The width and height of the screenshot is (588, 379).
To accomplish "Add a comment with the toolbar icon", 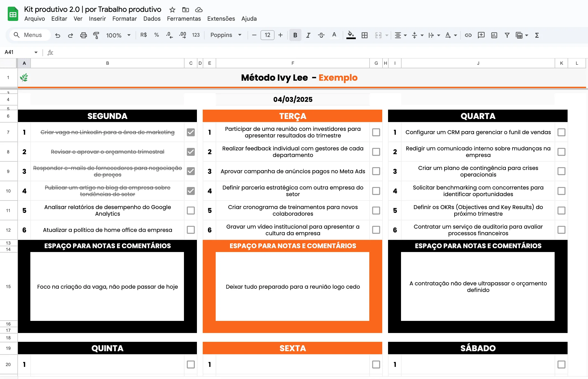I will [481, 35].
